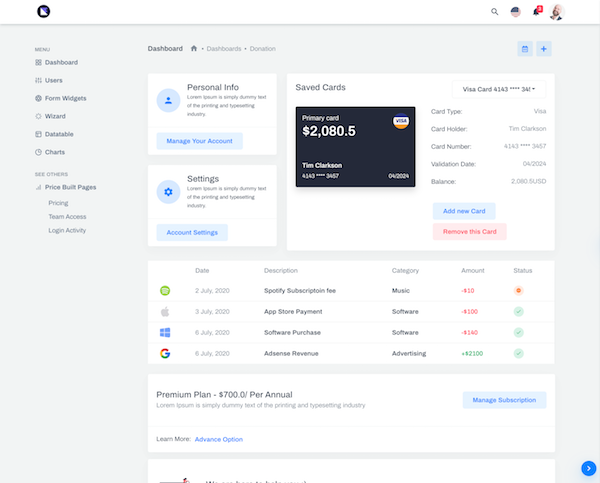Click the Apple icon in transactions

pyautogui.click(x=165, y=312)
